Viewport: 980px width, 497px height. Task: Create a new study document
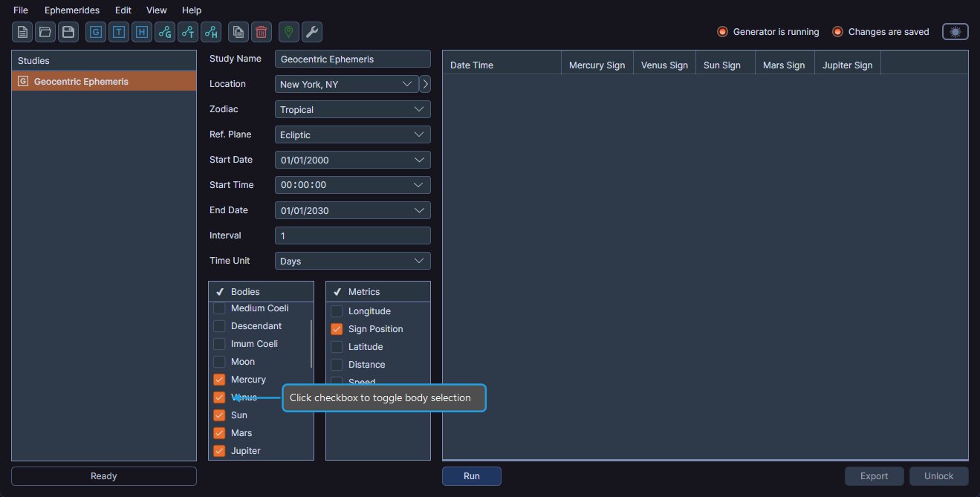tap(22, 32)
